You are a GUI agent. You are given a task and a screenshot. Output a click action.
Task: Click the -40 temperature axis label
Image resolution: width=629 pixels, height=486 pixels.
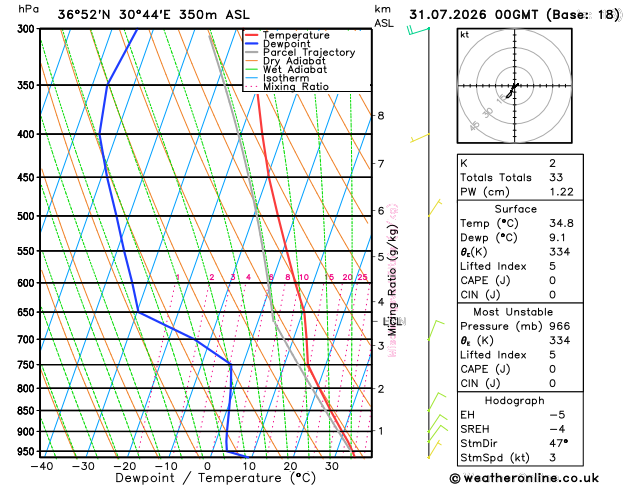(x=42, y=466)
